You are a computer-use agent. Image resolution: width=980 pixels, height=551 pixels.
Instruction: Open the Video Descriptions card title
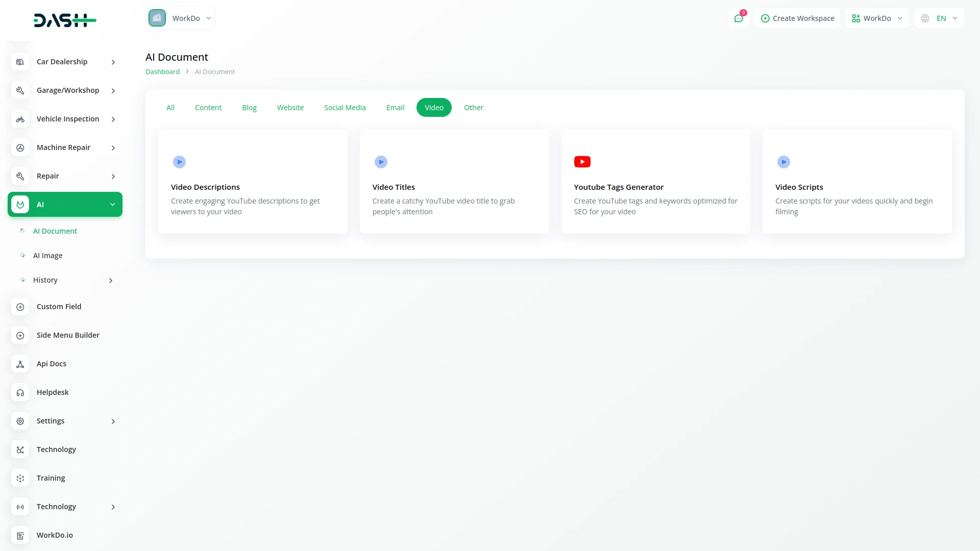coord(205,187)
